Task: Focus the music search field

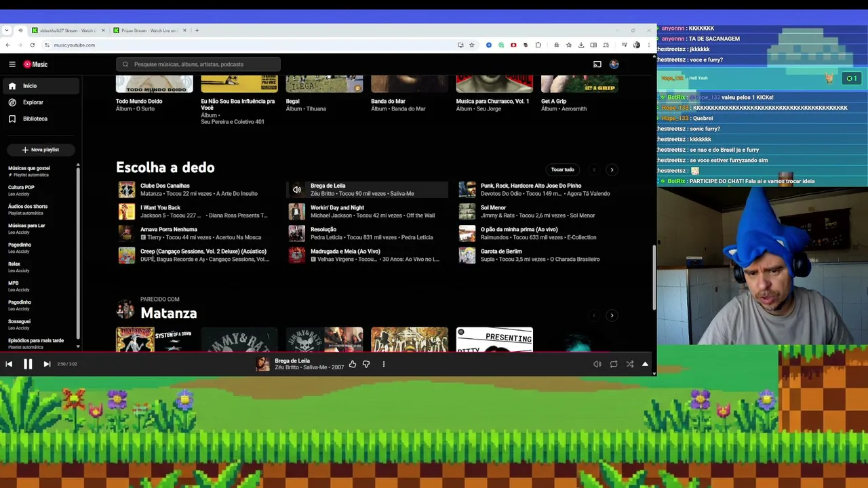Action: click(x=198, y=64)
